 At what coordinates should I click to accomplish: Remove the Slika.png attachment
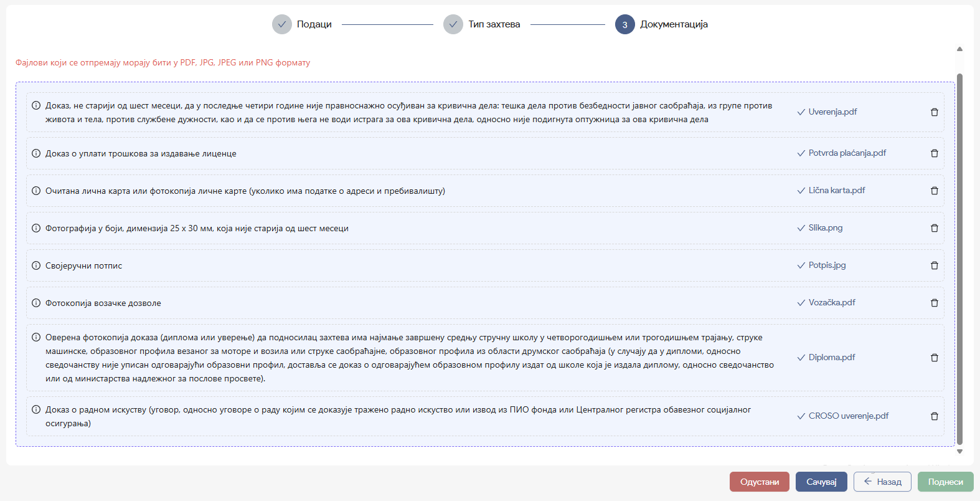(x=934, y=228)
